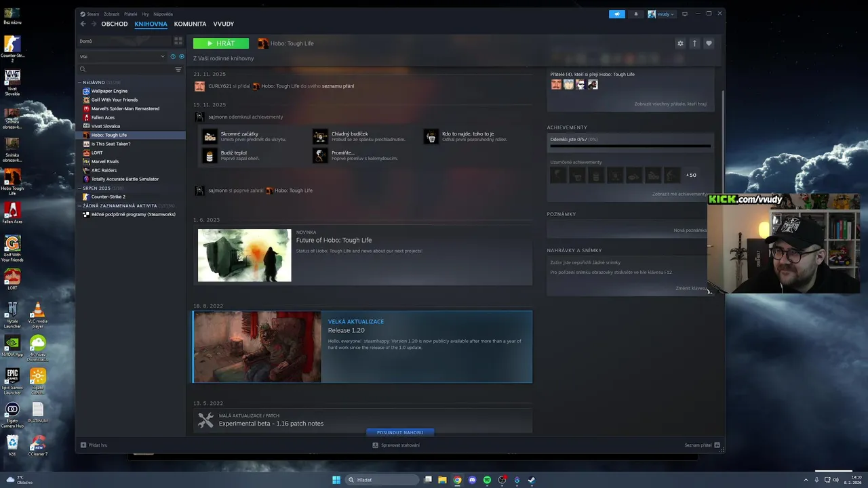Expand the Vše library filter dropdown
The width and height of the screenshot is (868, 488).
pyautogui.click(x=122, y=56)
